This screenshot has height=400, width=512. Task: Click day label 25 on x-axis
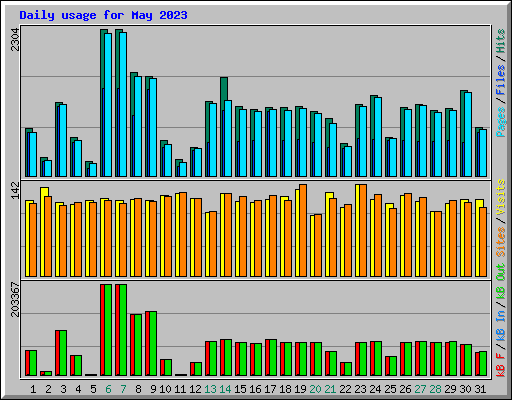(x=390, y=389)
